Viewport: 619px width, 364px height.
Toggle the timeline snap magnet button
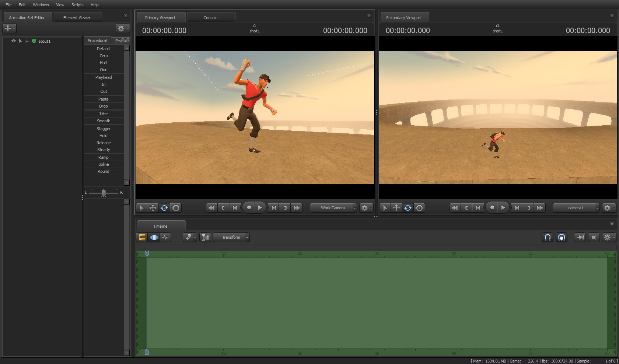coord(548,238)
